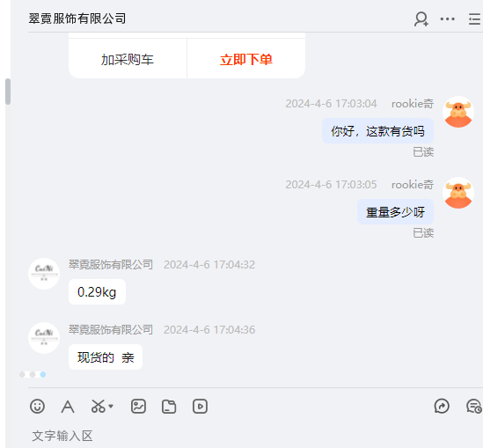Click the chat scrollbar thumb
Image resolution: width=483 pixels, height=448 pixels.
point(8,92)
